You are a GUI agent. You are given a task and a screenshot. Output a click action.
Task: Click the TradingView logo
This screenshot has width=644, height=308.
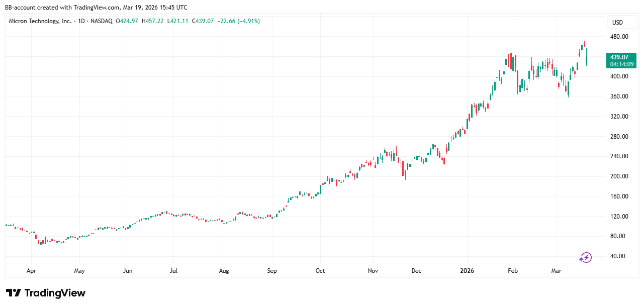click(x=46, y=293)
